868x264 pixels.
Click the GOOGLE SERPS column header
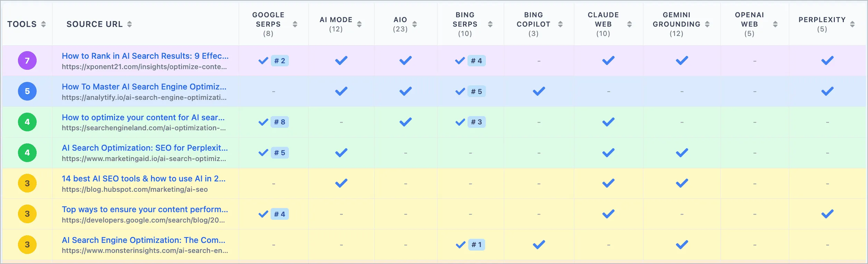click(268, 19)
